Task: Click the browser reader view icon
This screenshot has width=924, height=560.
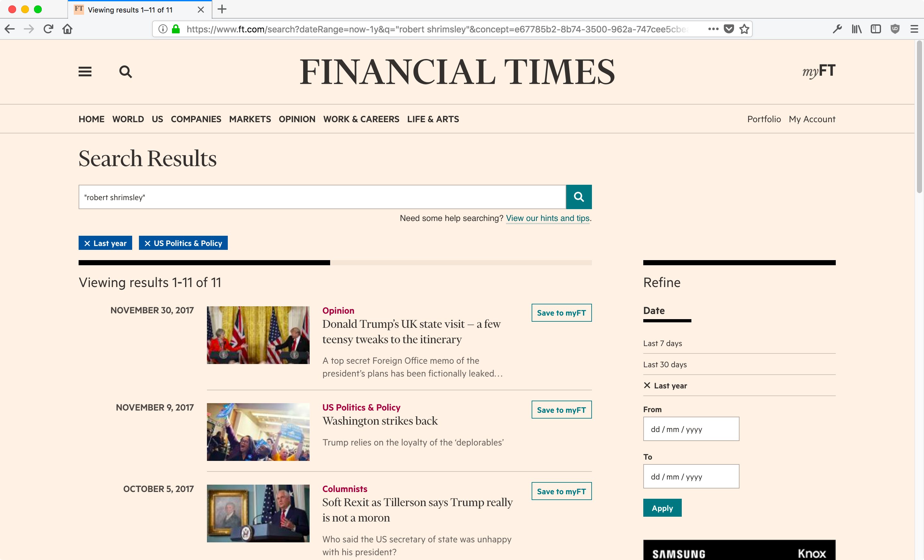Action: click(875, 29)
